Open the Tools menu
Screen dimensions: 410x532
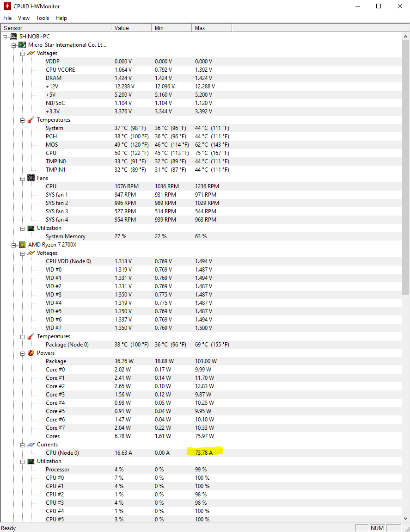pos(43,18)
